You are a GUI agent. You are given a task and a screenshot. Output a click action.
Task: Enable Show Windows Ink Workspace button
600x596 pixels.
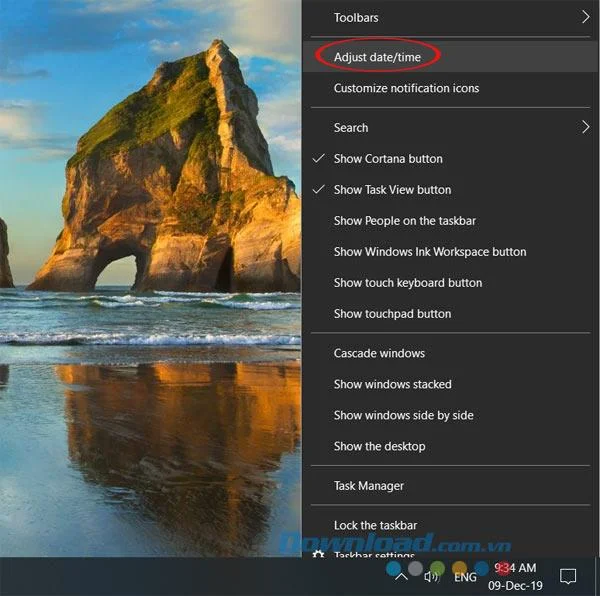pos(450,252)
